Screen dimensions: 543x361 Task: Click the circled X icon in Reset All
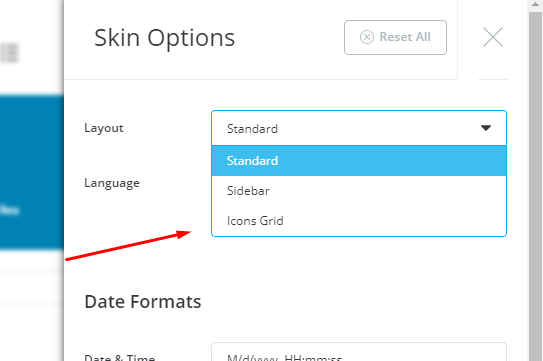pos(367,37)
